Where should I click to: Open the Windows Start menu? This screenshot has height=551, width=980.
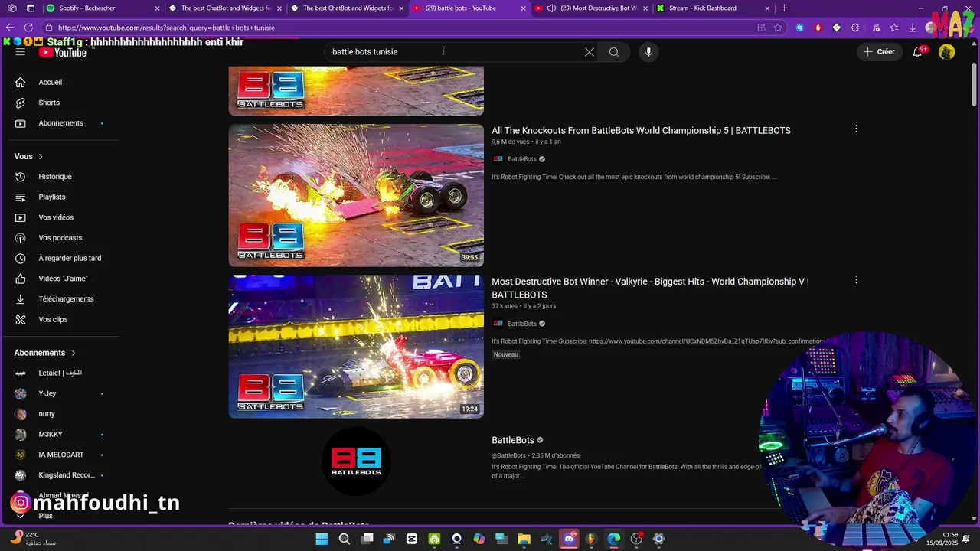click(322, 540)
